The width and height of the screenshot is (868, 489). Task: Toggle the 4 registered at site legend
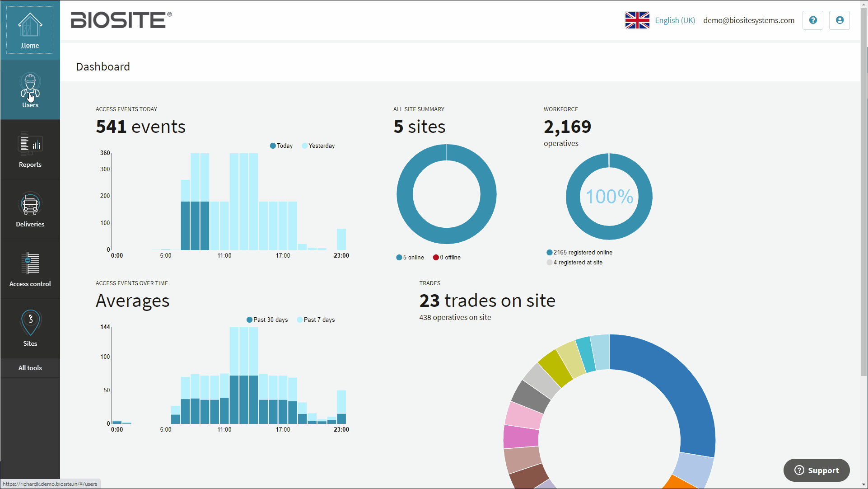[574, 262]
